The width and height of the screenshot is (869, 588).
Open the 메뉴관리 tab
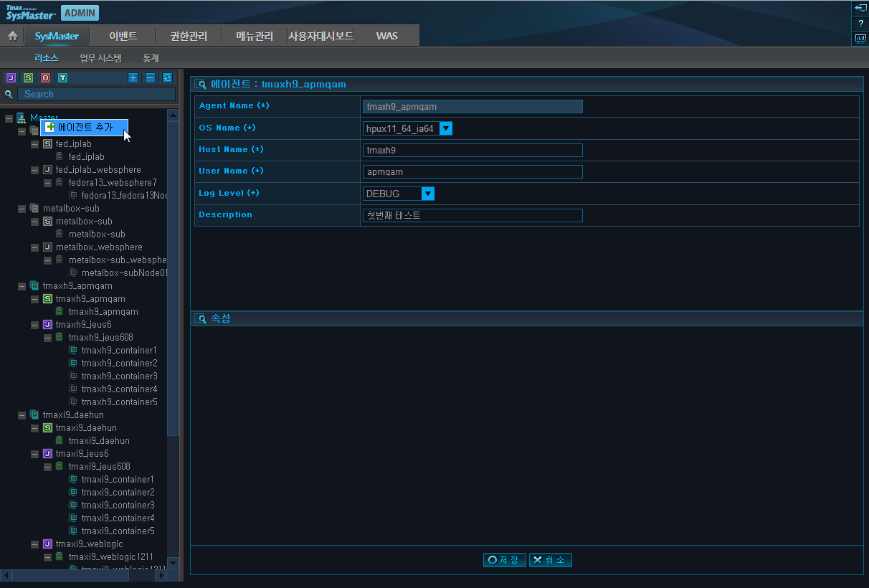[x=255, y=36]
